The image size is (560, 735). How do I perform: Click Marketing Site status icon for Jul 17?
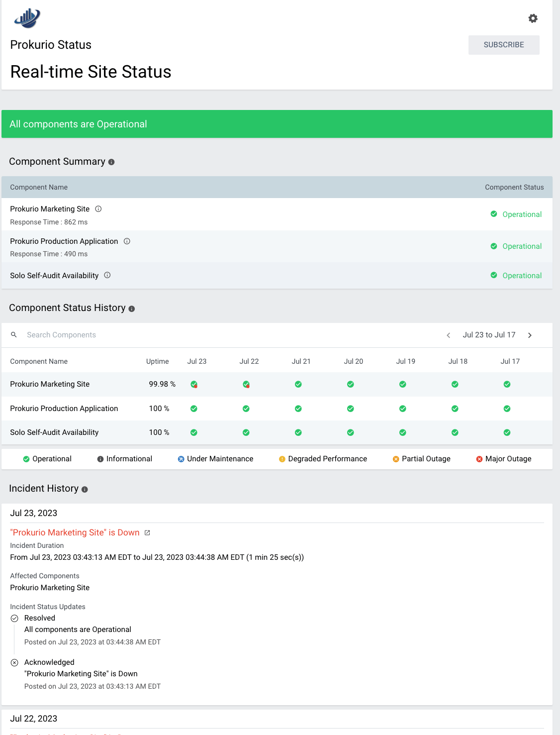pos(507,384)
